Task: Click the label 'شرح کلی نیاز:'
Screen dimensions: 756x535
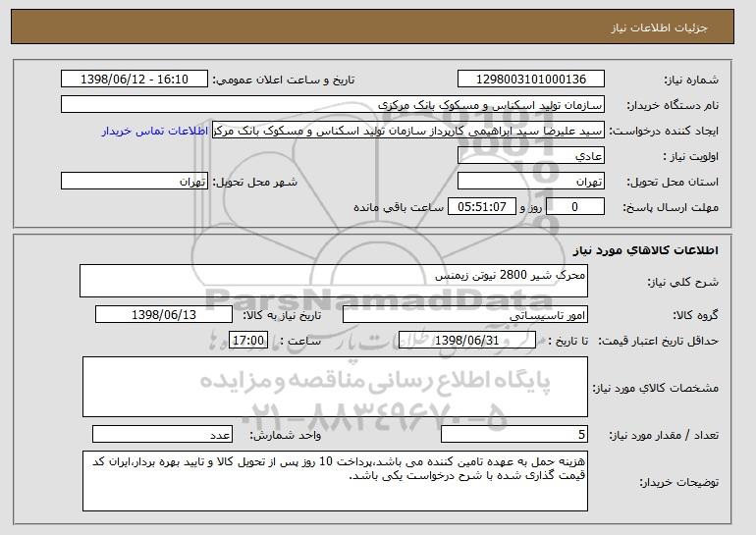Action: coord(683,282)
